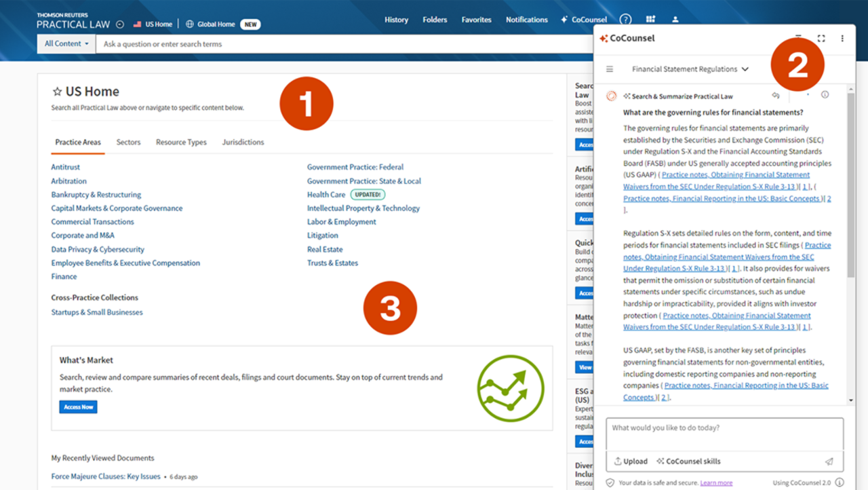Screen dimensions: 868x490
Task: Open the Help question mark icon
Action: tap(626, 20)
